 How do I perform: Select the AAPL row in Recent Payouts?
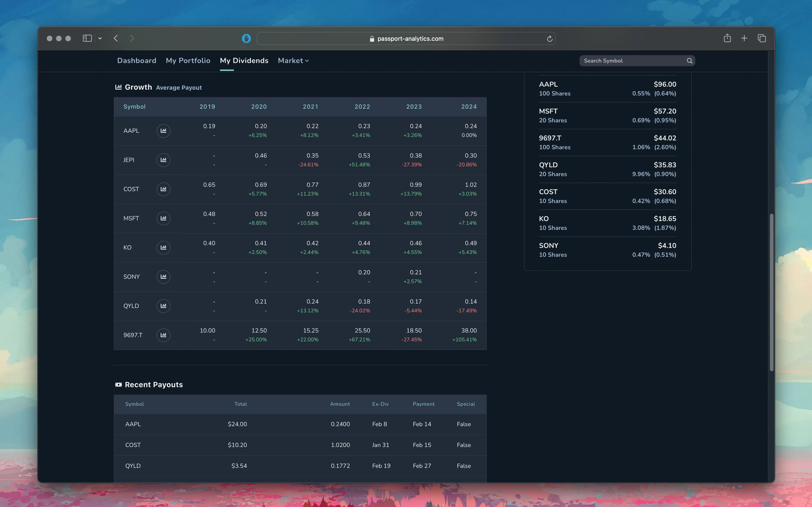tap(300, 424)
